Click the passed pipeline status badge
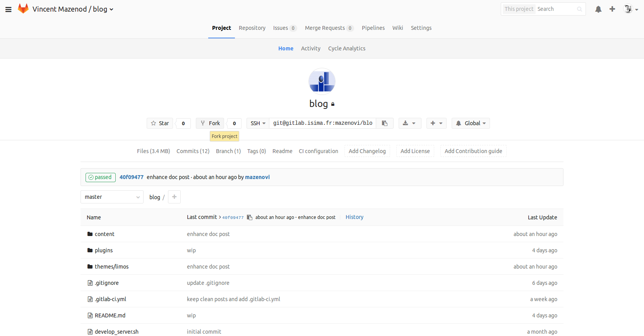644x336 pixels. tap(100, 177)
